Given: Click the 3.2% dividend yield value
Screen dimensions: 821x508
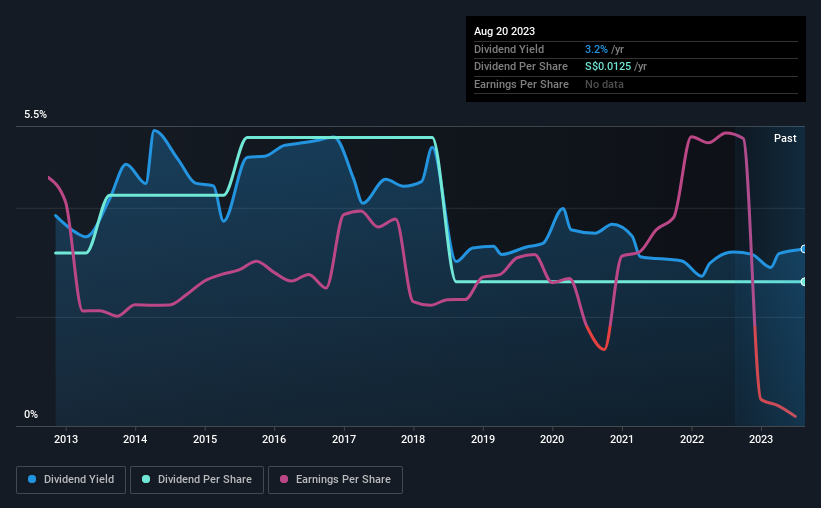Looking at the screenshot, I should click(596, 49).
